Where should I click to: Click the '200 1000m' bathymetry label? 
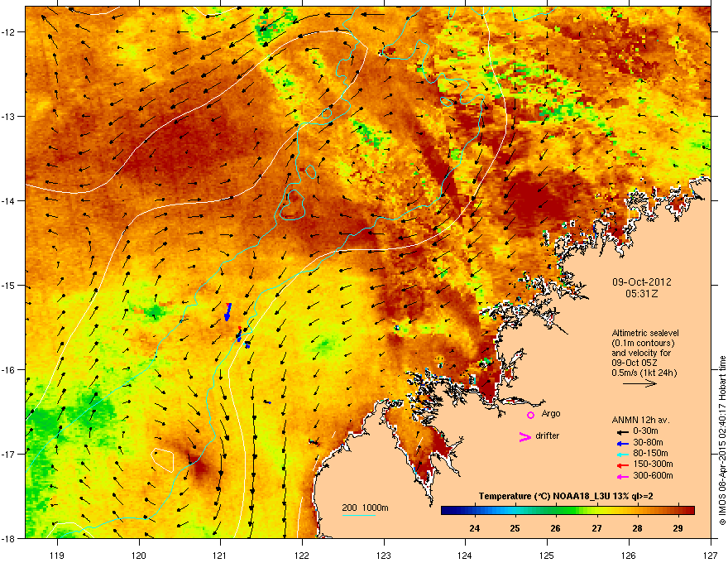pos(365,508)
